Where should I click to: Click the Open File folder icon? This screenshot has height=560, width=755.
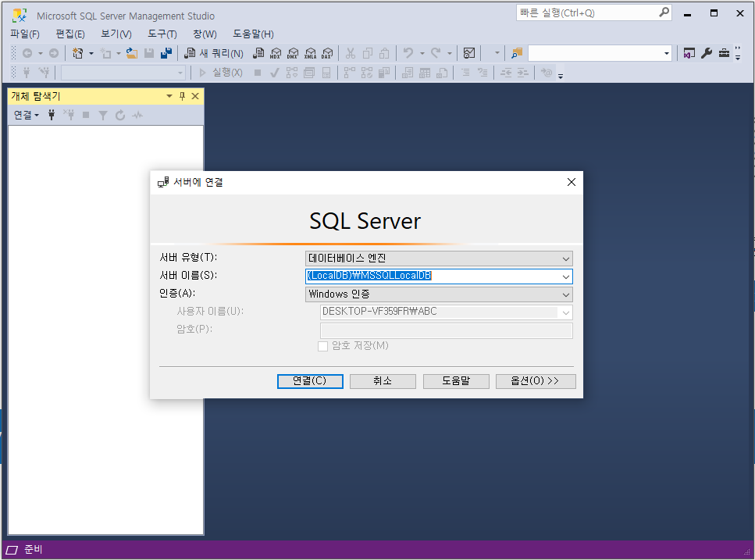pyautogui.click(x=131, y=53)
